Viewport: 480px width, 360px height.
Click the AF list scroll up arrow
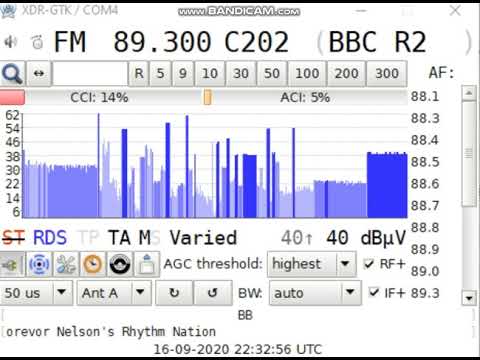469,93
